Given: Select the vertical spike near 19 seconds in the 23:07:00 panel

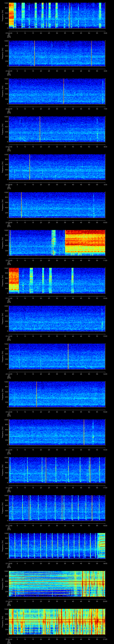Looking at the screenshot, I should pyautogui.click(x=40, y=129).
